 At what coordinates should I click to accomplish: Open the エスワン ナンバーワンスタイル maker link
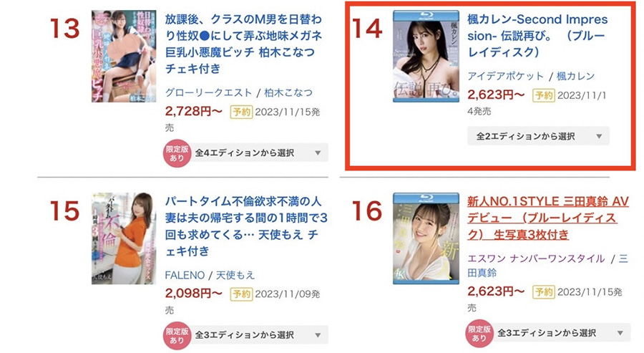click(536, 258)
